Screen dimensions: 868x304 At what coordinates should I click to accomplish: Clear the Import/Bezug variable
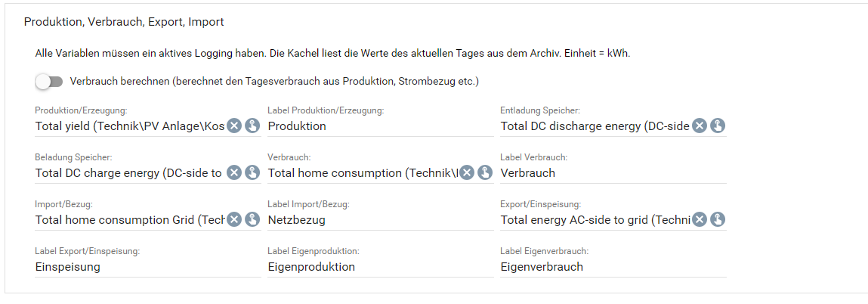(x=234, y=220)
